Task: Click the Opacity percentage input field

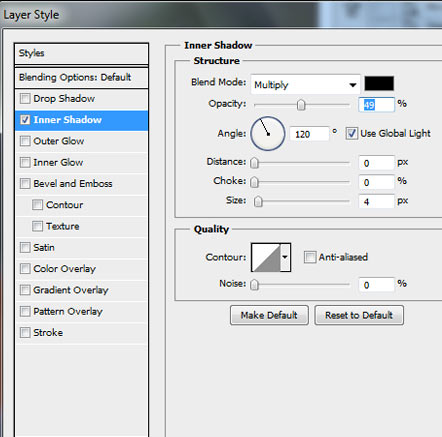Action: (x=376, y=105)
